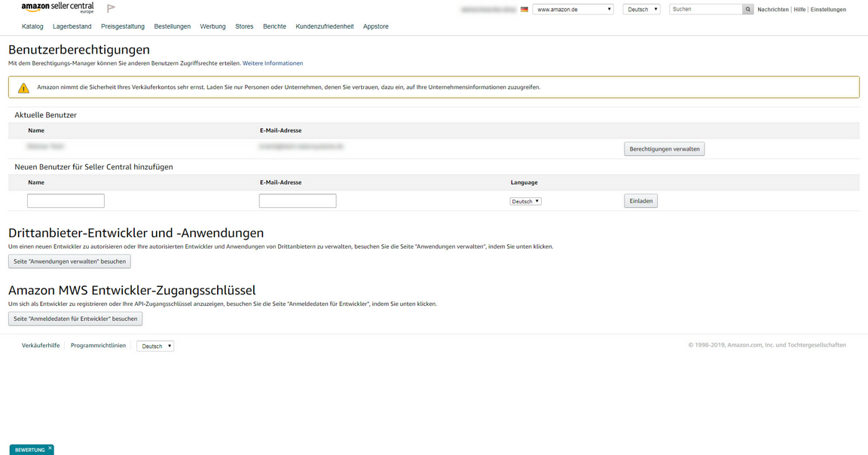
Task: Click the copyright 1998-2019 Amazon.com text
Action: tap(767, 345)
